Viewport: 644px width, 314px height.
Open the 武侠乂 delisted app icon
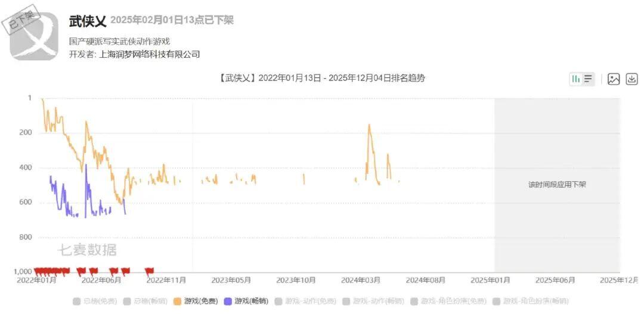tap(34, 36)
